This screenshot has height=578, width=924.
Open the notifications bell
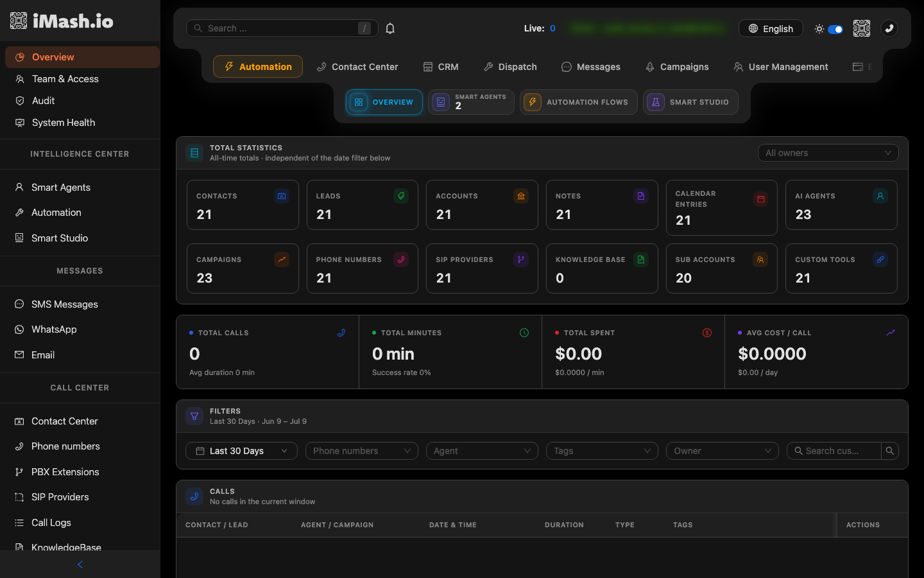pyautogui.click(x=390, y=28)
